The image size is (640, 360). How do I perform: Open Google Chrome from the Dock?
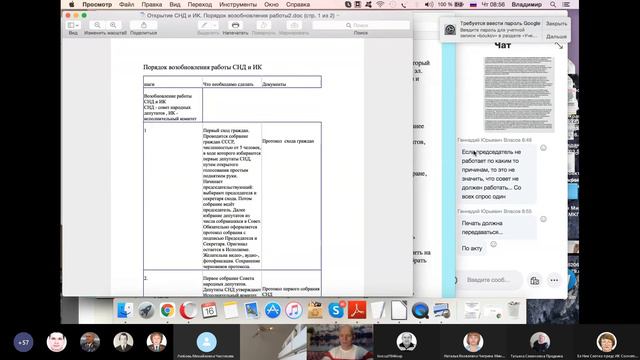[x=167, y=311]
